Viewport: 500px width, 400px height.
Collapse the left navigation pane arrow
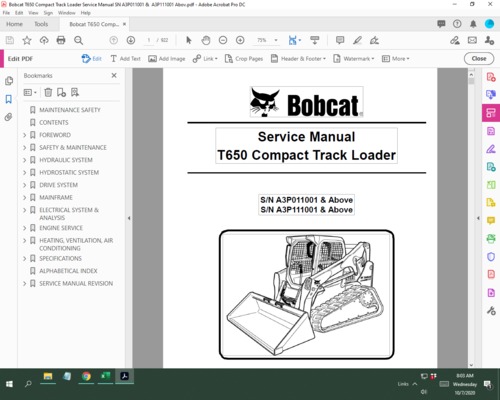point(129,218)
